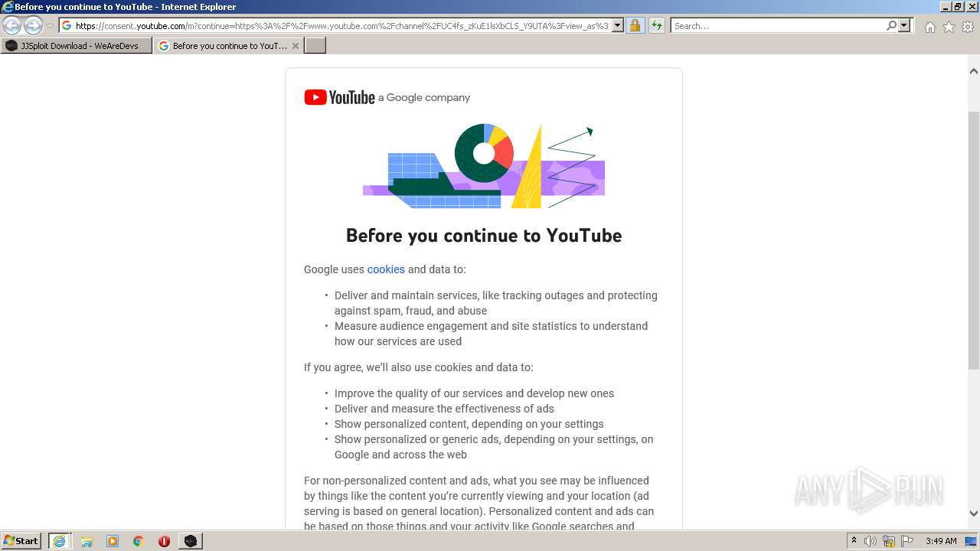
Task: Launch Chrome from the taskbar
Action: pos(139,541)
